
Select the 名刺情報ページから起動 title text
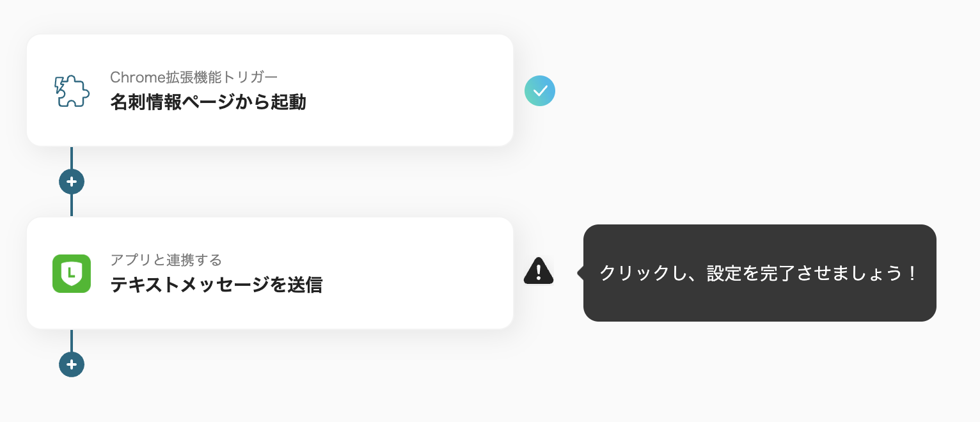pos(208,102)
